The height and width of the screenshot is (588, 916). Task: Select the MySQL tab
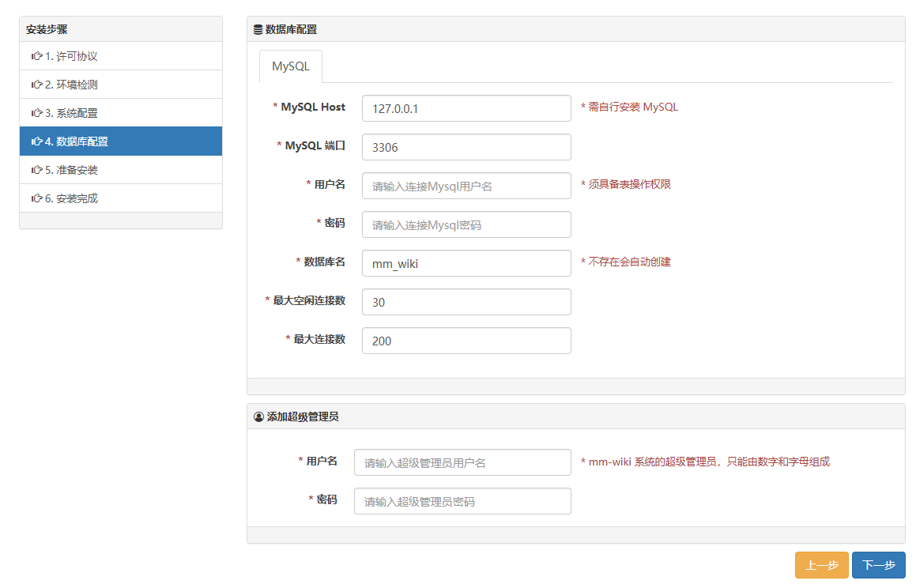point(291,66)
